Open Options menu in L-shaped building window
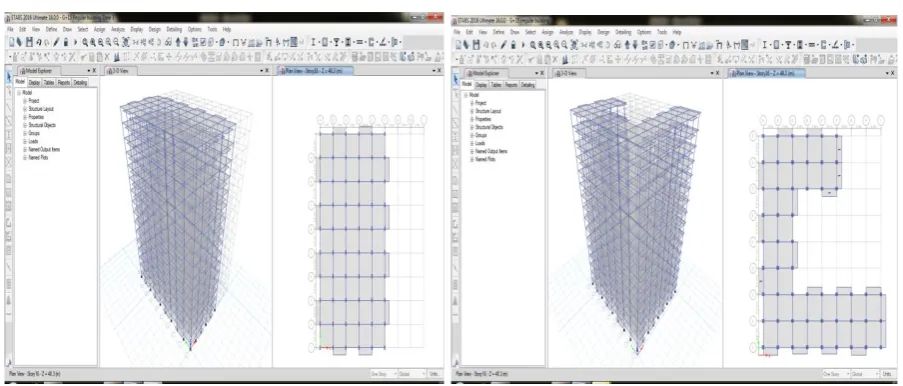Image resolution: width=903 pixels, height=386 pixels. 644,32
